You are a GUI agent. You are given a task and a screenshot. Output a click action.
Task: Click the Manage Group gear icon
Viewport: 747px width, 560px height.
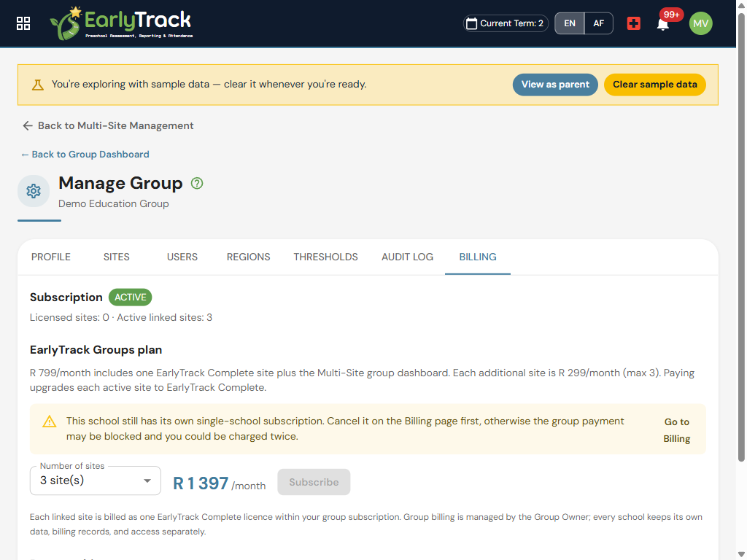(x=34, y=191)
